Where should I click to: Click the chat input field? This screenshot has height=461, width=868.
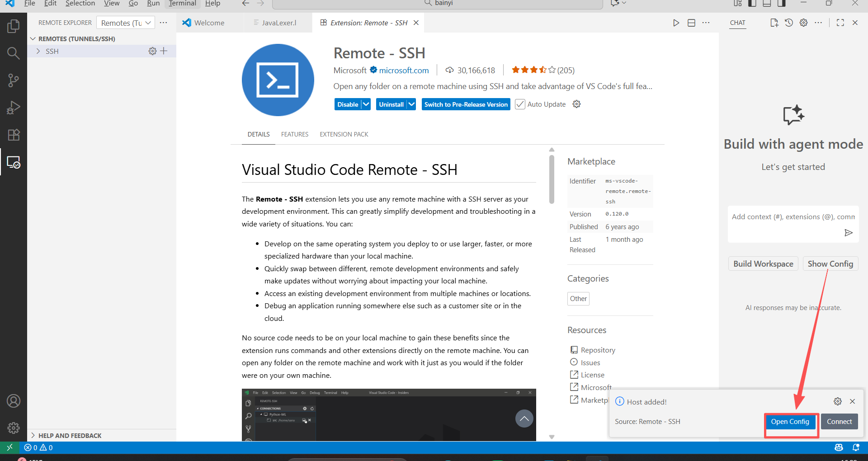point(793,217)
